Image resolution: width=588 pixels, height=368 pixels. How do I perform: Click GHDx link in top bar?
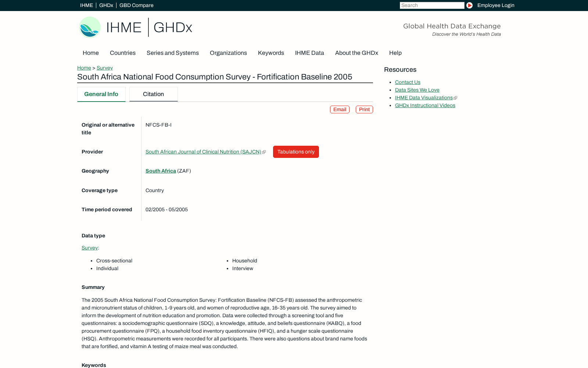pyautogui.click(x=106, y=5)
